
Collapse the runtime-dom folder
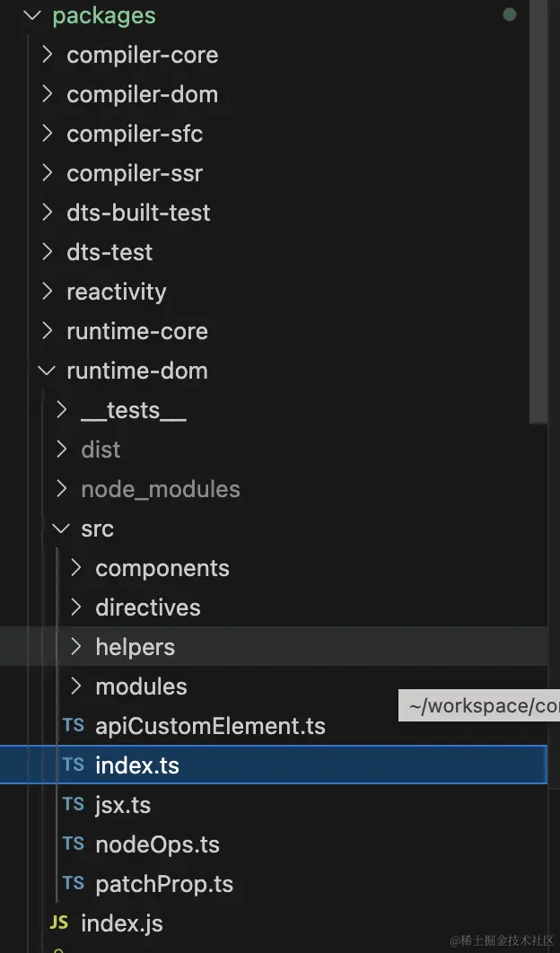click(x=47, y=371)
